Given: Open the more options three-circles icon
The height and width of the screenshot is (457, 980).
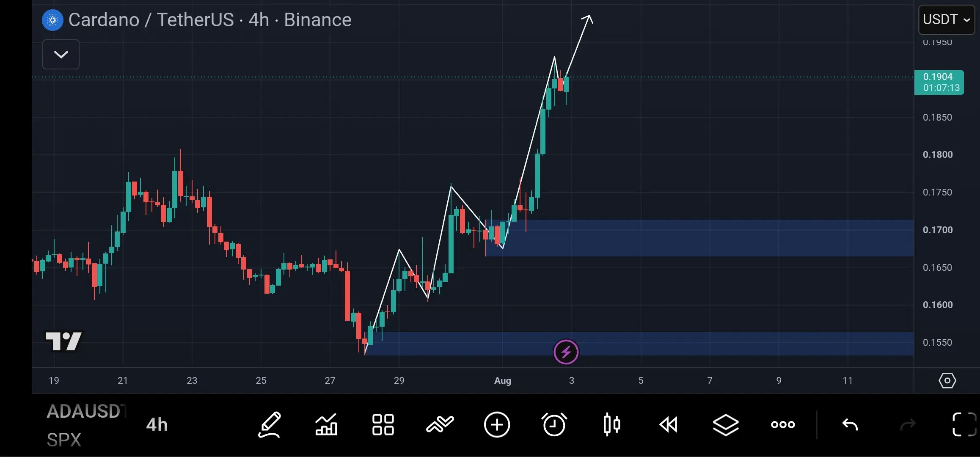Looking at the screenshot, I should (x=783, y=424).
